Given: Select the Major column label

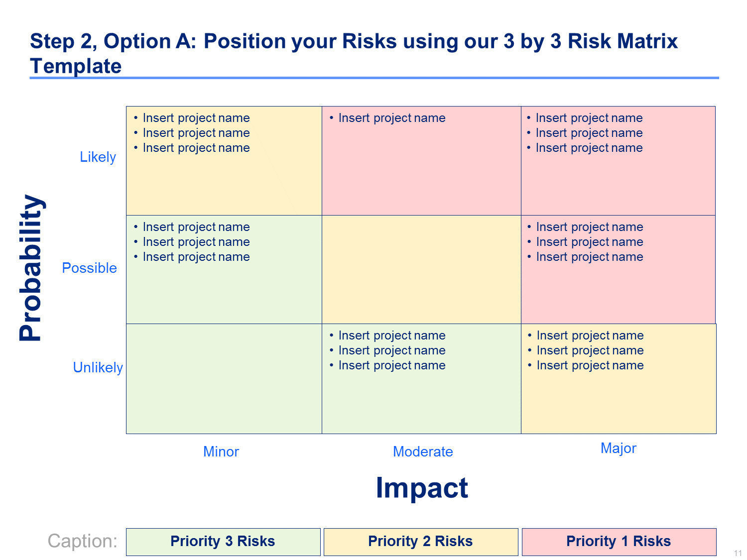Looking at the screenshot, I should coord(618,448).
